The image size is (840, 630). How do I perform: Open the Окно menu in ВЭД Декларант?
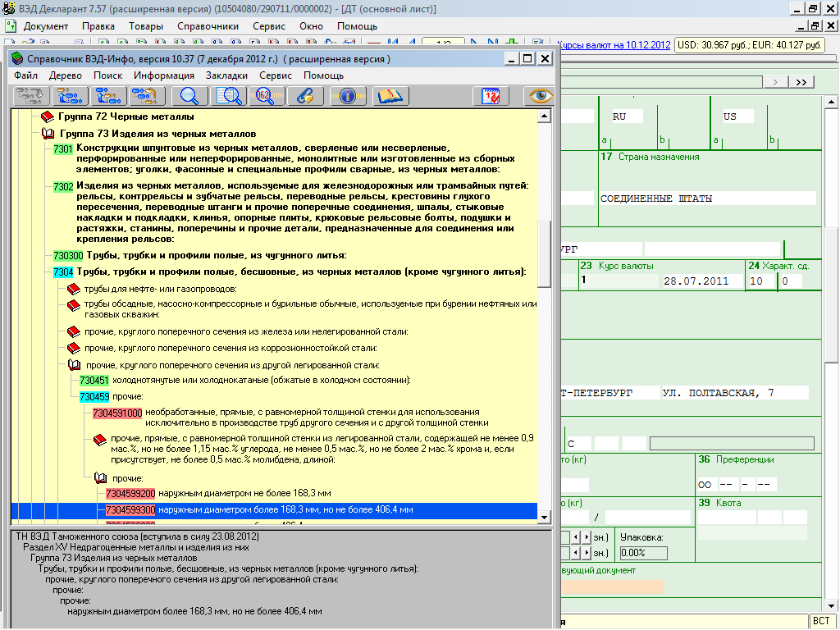tap(311, 26)
